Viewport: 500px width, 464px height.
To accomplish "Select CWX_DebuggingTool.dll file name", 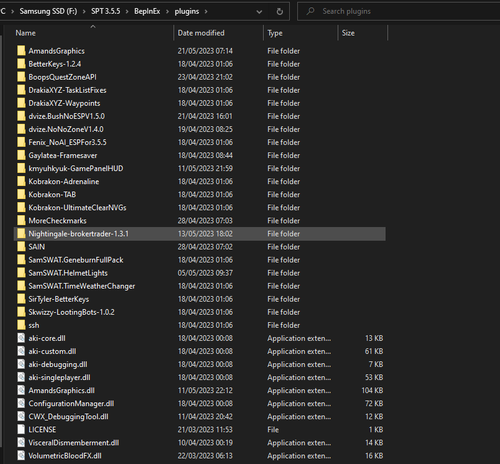I will pos(68,417).
